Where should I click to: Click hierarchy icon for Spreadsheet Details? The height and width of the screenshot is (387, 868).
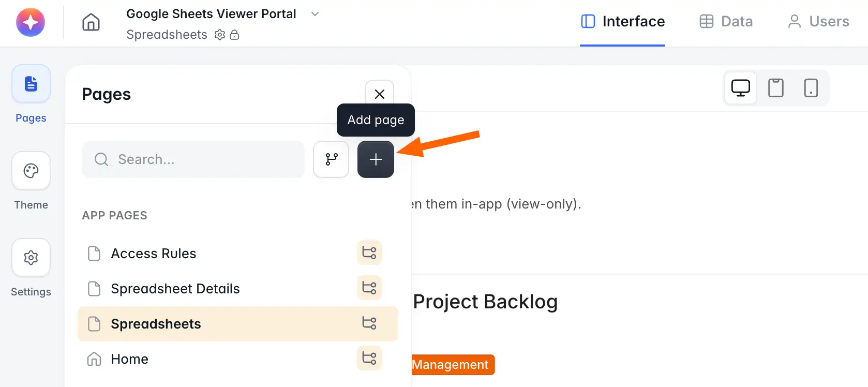click(x=369, y=288)
